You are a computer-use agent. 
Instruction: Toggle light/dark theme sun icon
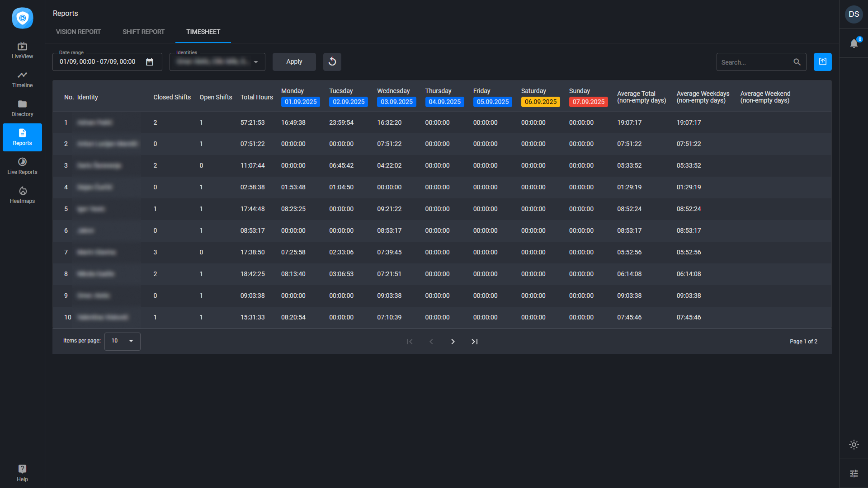point(854,445)
